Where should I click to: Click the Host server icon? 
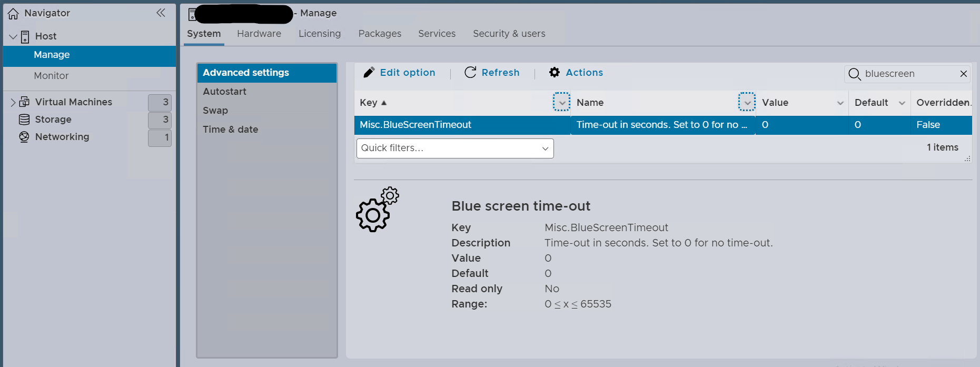pyautogui.click(x=25, y=36)
